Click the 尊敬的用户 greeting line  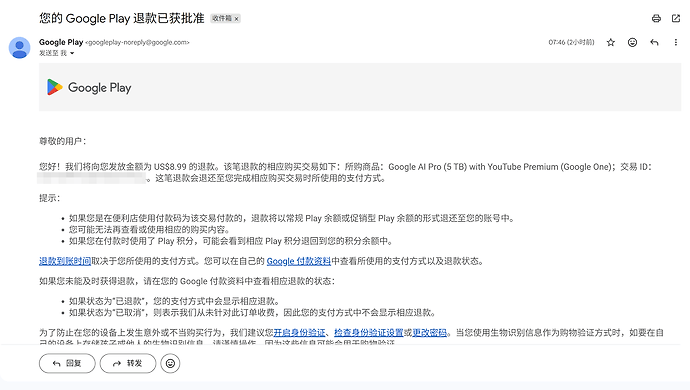click(x=62, y=141)
